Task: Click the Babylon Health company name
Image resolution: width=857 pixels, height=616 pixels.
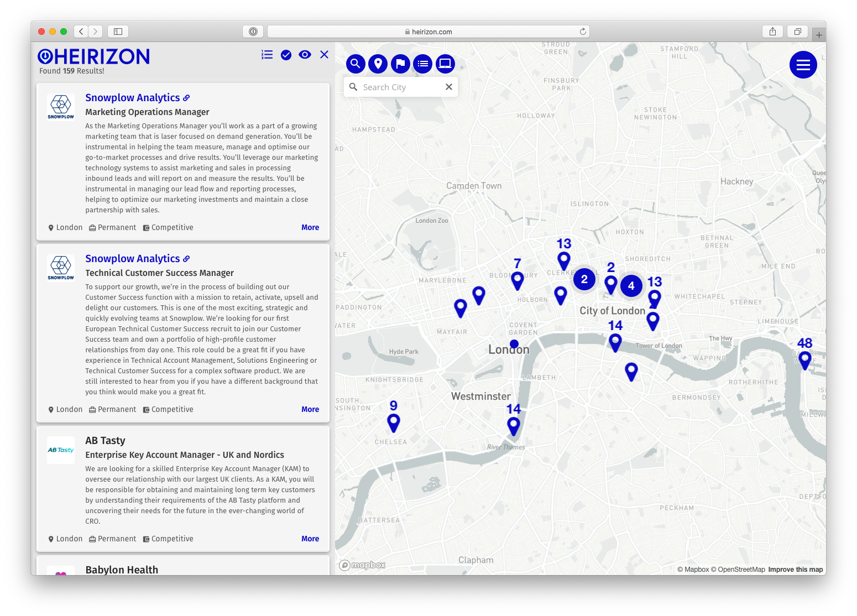Action: [x=122, y=570]
